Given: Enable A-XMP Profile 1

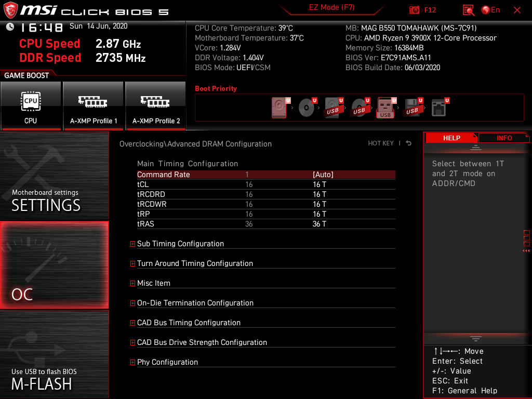Looking at the screenshot, I should click(93, 105).
